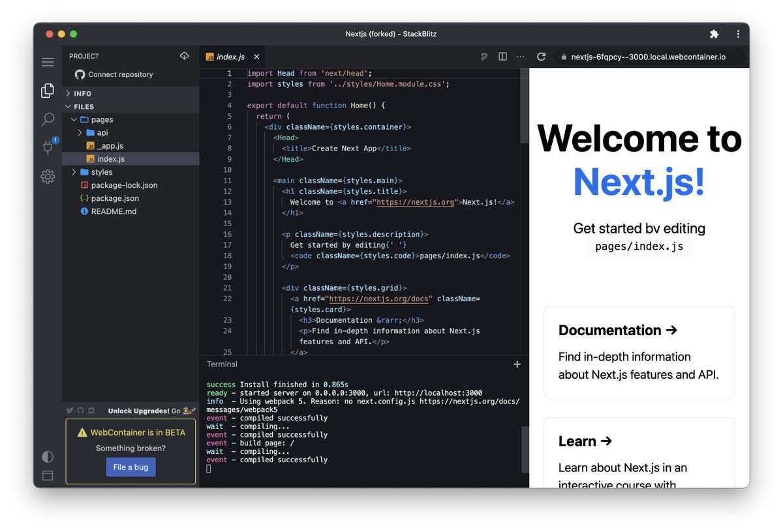783x532 pixels.
Task: Click the chat bubble icon above beta notice
Action: point(91,411)
